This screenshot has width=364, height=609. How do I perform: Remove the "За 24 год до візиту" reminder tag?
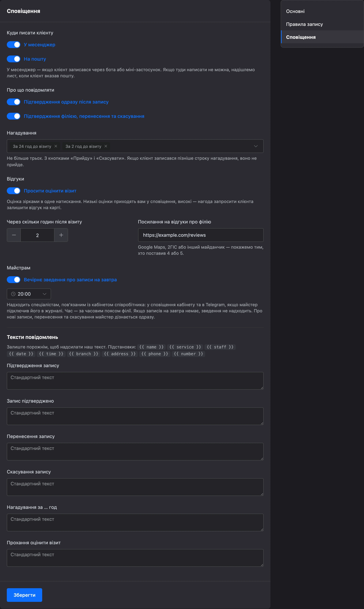(x=56, y=146)
